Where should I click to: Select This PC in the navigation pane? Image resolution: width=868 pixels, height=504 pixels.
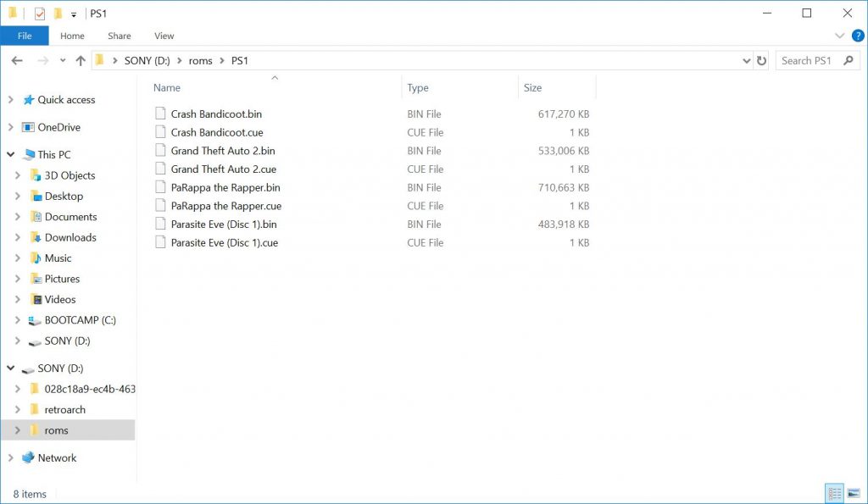[x=54, y=154]
